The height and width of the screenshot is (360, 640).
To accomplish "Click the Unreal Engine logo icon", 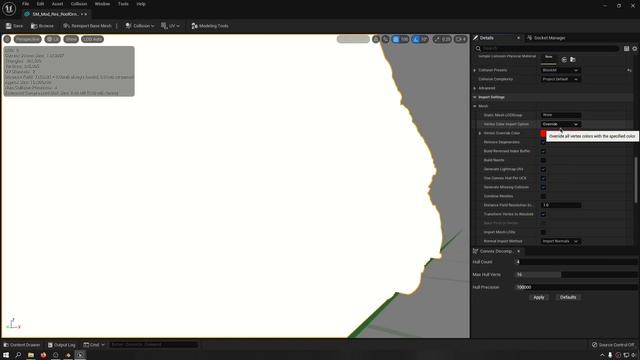I will point(9,8).
